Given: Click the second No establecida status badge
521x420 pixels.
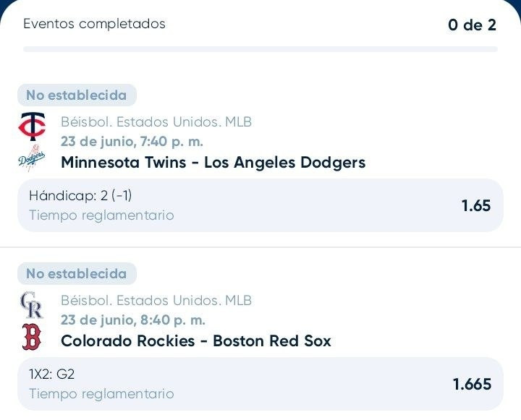Looking at the screenshot, I should click(77, 274).
